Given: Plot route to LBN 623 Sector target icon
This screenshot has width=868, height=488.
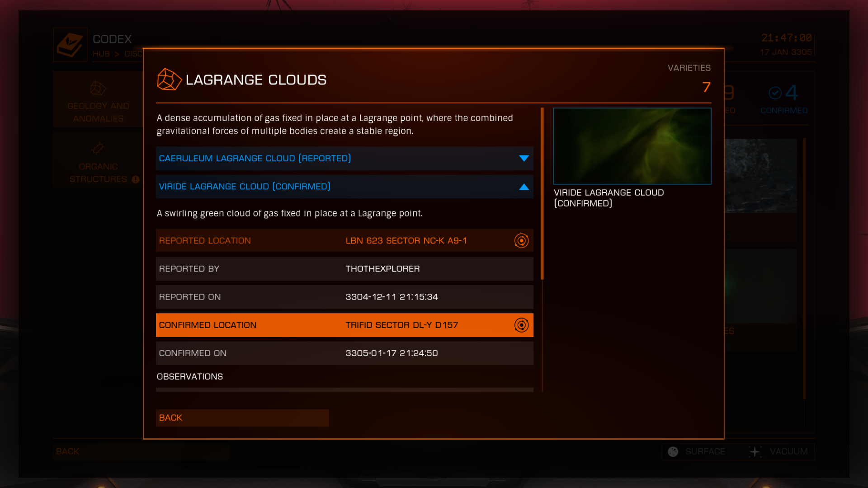Looking at the screenshot, I should coord(521,241).
